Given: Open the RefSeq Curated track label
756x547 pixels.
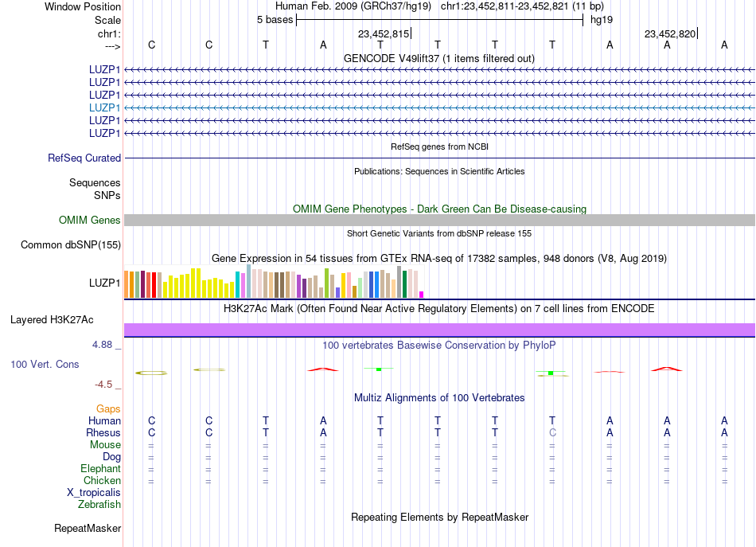Looking at the screenshot, I should click(x=84, y=158).
